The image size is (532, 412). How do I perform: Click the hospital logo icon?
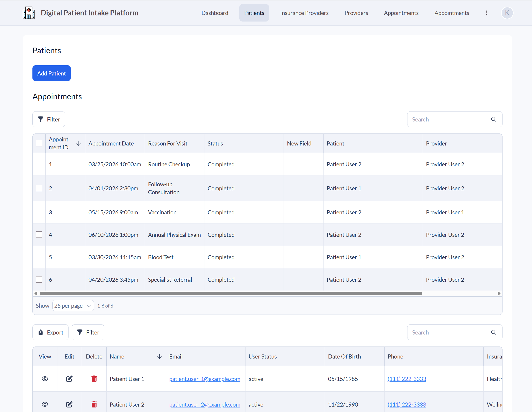pyautogui.click(x=29, y=13)
